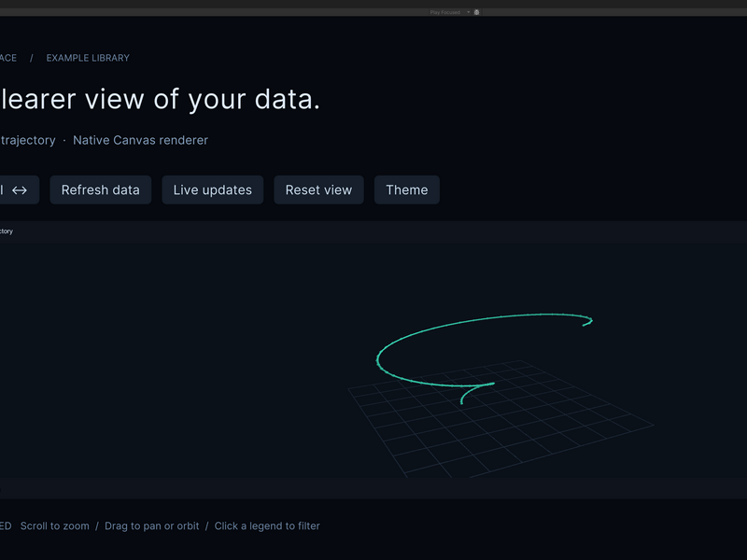Screen dimensions: 747x560
Task: Click the Refresh data button
Action: [x=101, y=190]
